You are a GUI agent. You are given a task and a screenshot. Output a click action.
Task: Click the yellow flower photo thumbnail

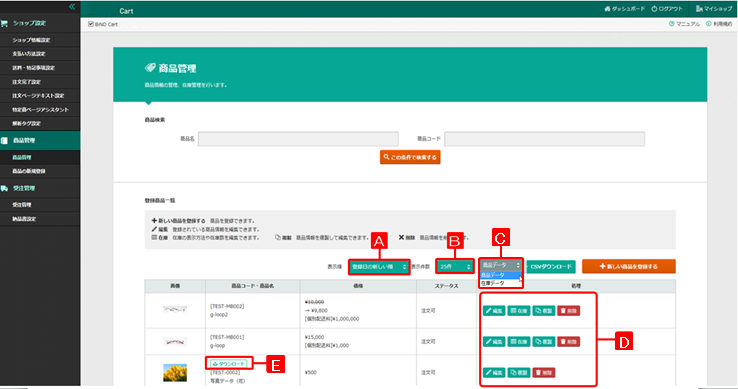pyautogui.click(x=175, y=373)
